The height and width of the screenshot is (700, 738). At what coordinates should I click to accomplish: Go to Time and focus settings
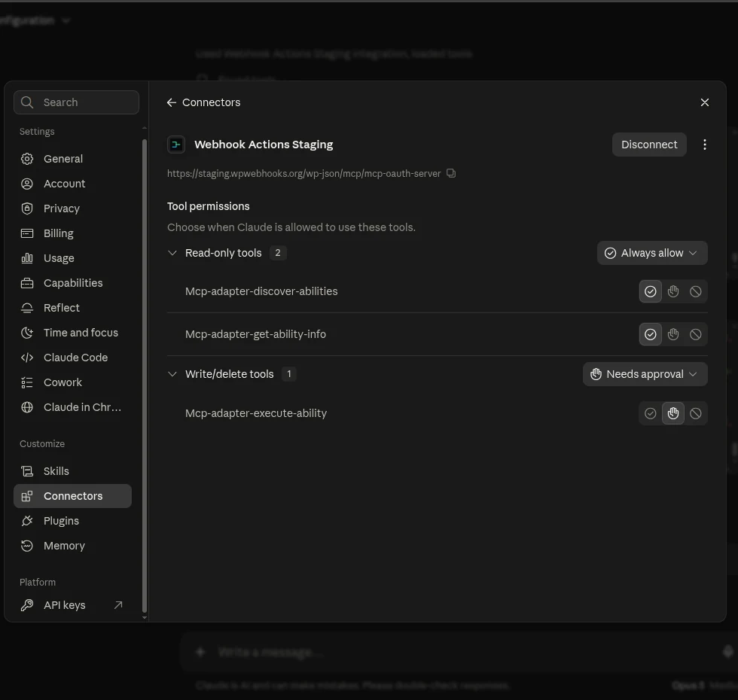coord(72,333)
